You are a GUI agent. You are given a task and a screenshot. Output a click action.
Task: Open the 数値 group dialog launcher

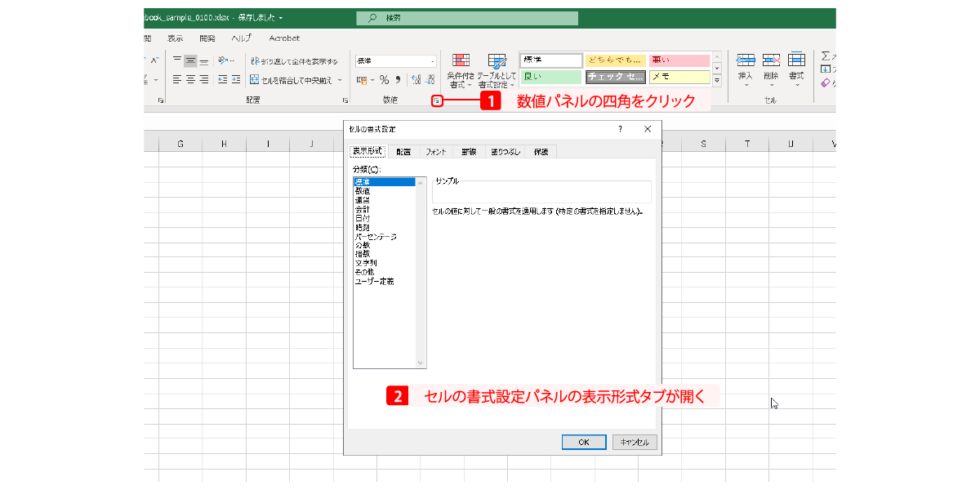pos(438,101)
